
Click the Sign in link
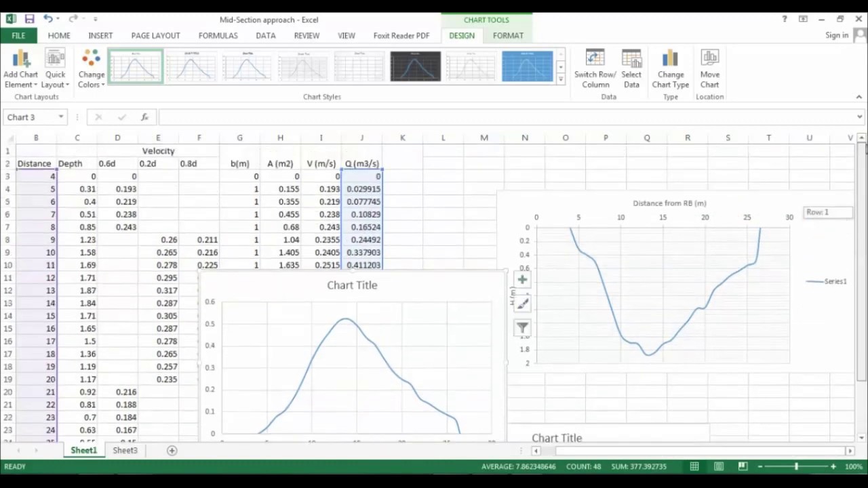[837, 35]
